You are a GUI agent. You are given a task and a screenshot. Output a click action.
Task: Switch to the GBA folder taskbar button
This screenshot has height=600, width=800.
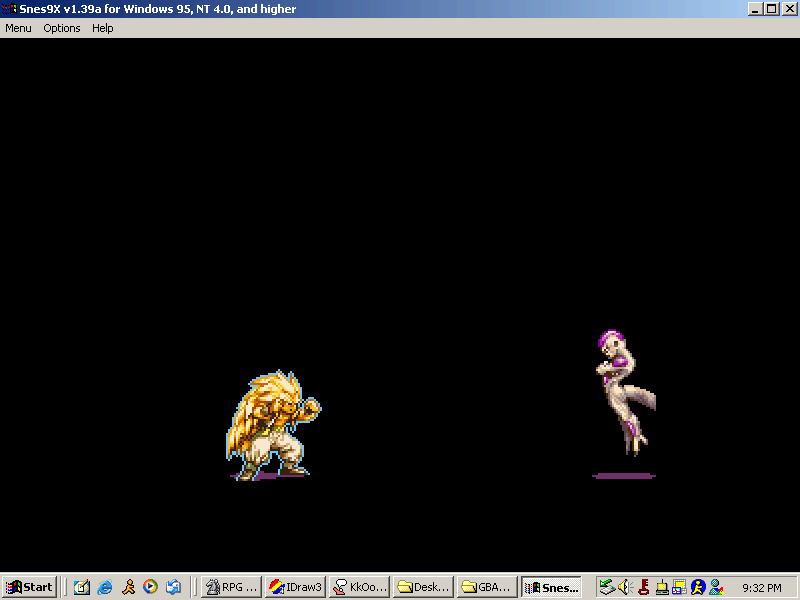coord(487,587)
